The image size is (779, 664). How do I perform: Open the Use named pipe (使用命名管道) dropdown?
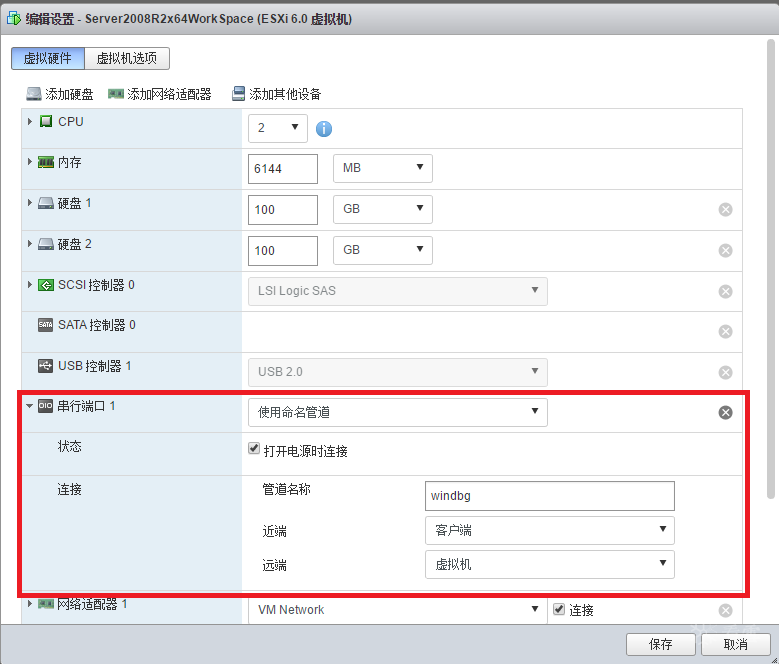[398, 412]
